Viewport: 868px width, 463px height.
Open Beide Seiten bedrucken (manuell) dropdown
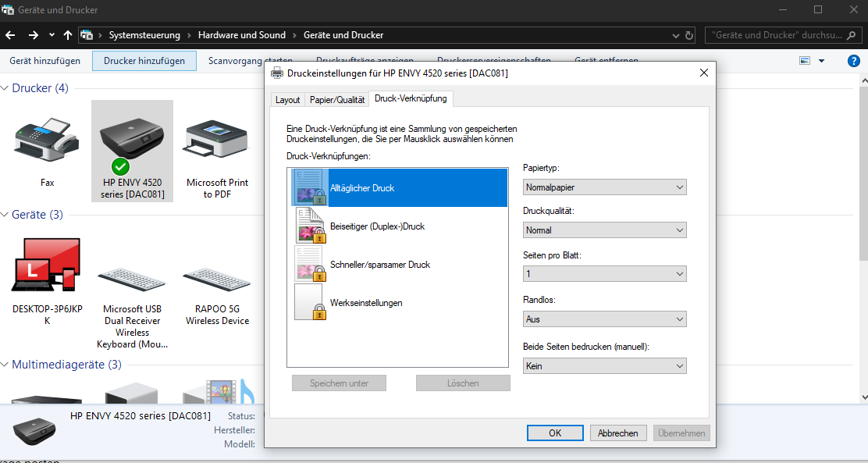pyautogui.click(x=604, y=365)
